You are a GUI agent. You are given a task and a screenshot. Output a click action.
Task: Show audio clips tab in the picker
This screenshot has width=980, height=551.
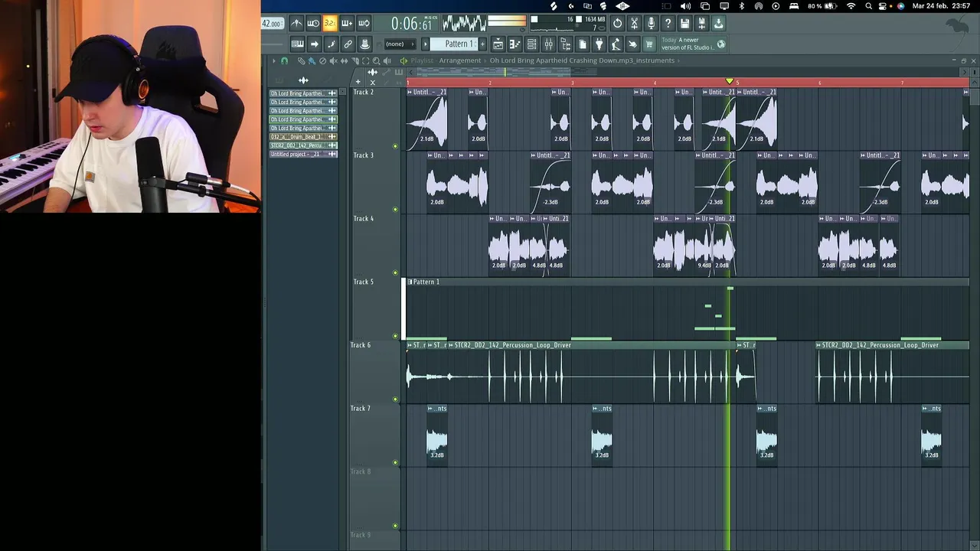(x=303, y=80)
